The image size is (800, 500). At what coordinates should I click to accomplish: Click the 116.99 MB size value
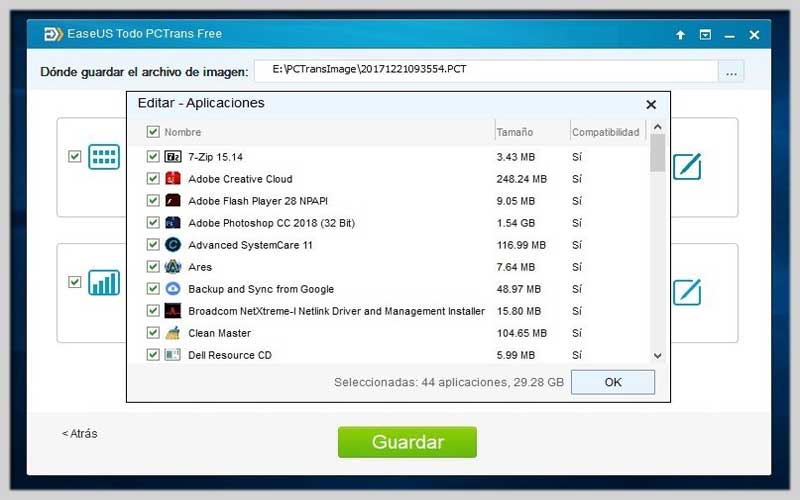pos(521,245)
